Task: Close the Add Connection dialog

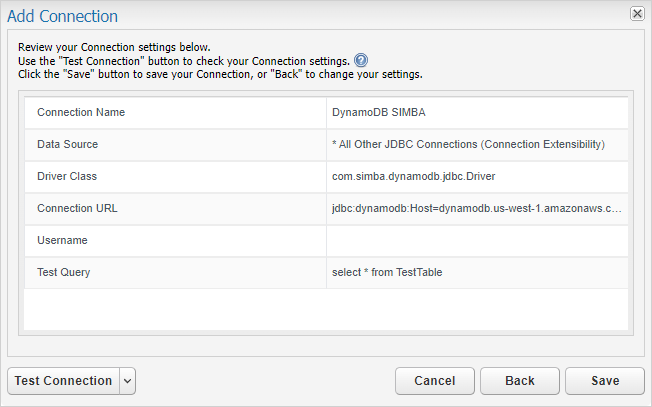Action: (637, 14)
